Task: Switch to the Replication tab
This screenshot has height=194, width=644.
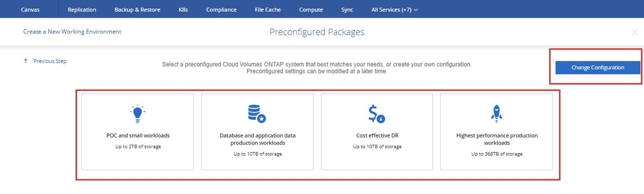Action: click(82, 10)
